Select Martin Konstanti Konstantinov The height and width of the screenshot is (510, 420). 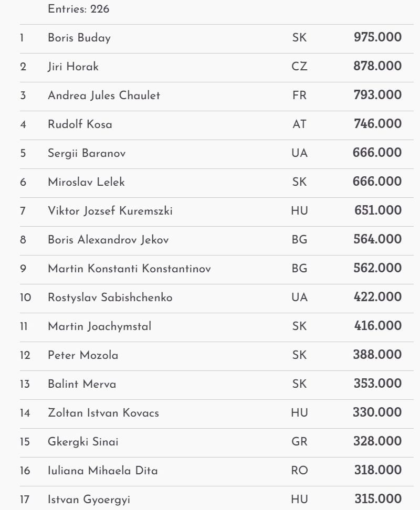click(129, 269)
